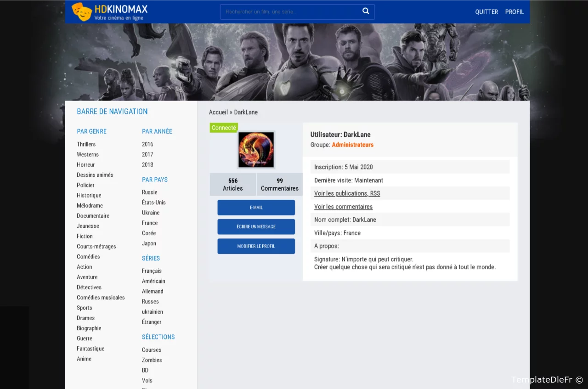Image resolution: width=588 pixels, height=389 pixels.
Task: Choose France under Par Pays
Action: pos(150,223)
